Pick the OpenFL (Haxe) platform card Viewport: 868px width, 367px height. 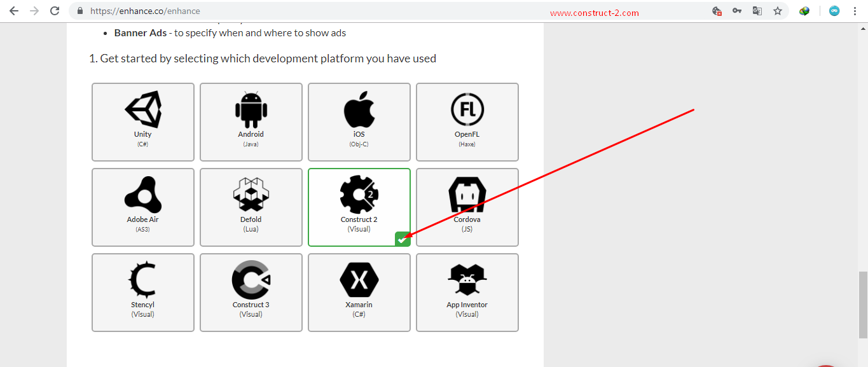pos(467,122)
